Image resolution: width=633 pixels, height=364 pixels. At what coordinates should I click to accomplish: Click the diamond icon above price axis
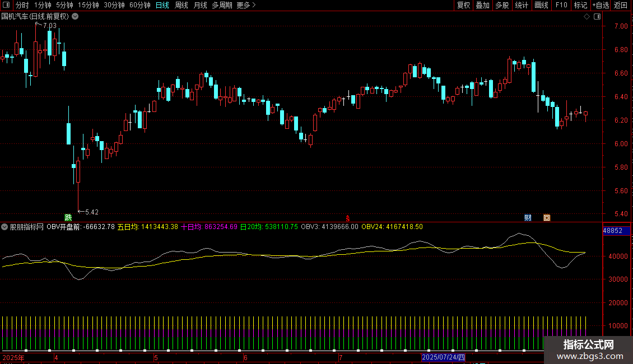(x=587, y=17)
